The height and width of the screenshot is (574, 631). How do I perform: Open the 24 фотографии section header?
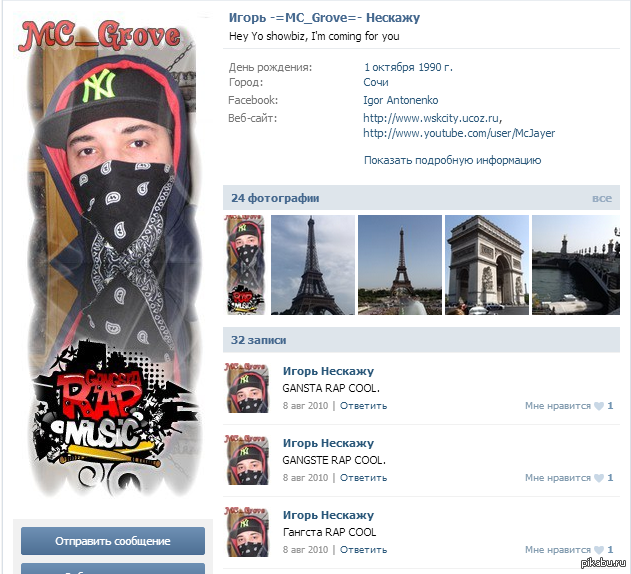tap(275, 198)
